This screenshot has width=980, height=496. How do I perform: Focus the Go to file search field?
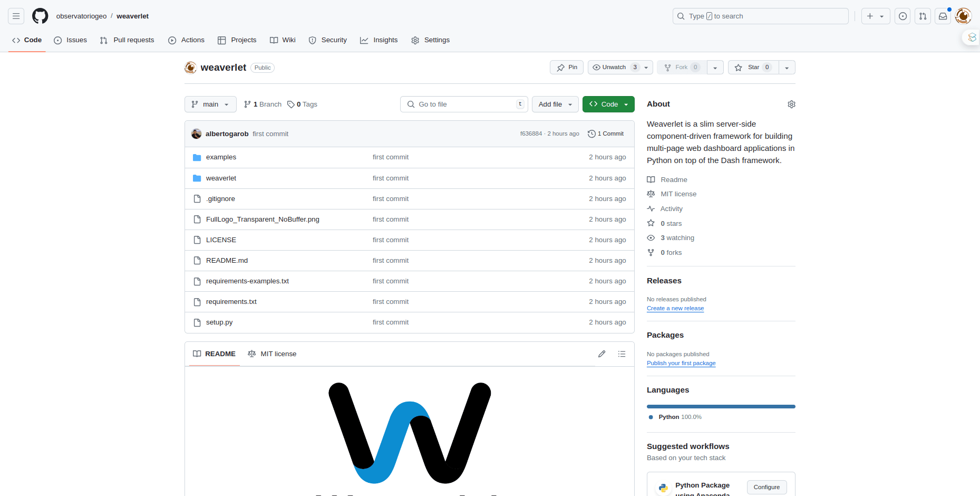464,104
